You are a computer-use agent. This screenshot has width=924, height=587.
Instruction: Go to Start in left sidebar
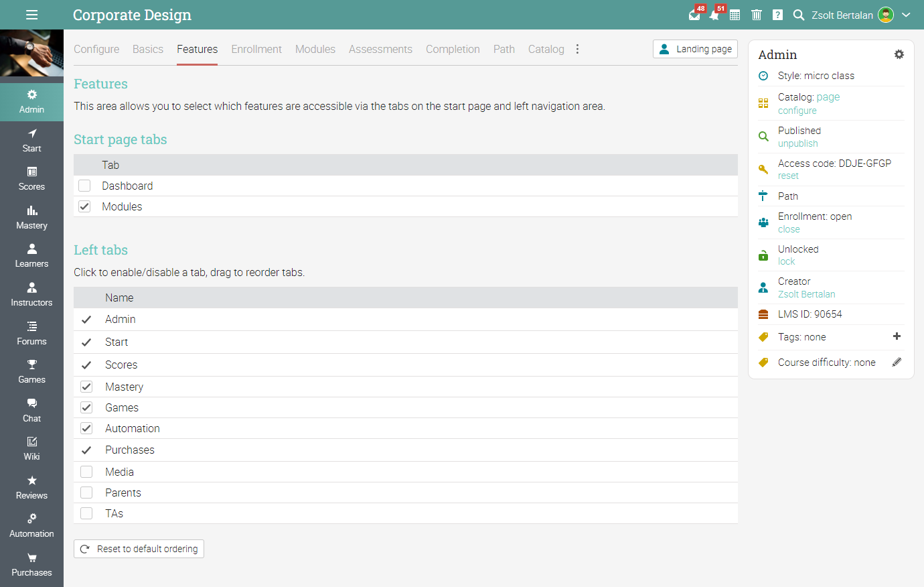pyautogui.click(x=31, y=141)
